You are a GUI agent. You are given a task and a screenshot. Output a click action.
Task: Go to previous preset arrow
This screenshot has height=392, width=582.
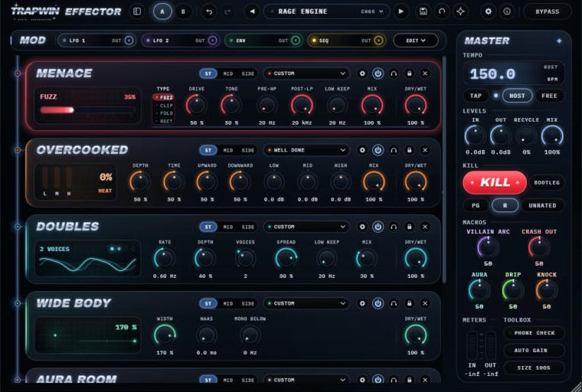pos(252,11)
